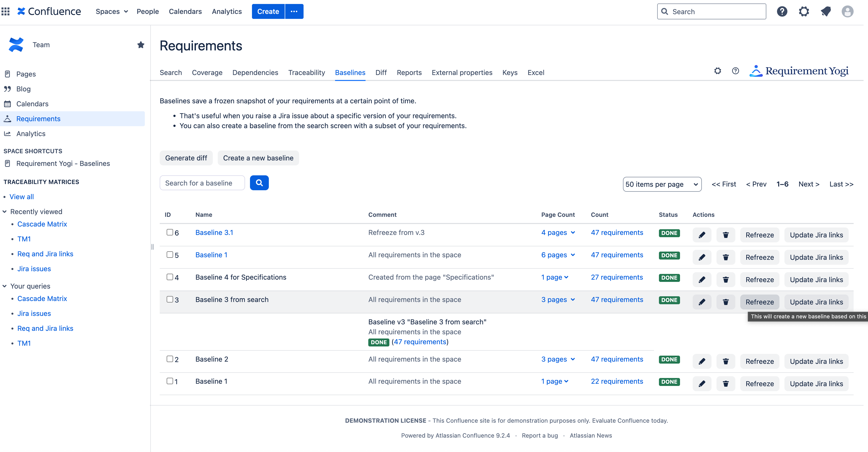Image resolution: width=868 pixels, height=452 pixels.
Task: Expand the 6 pages dropdown for Baseline 1
Action: click(x=558, y=255)
